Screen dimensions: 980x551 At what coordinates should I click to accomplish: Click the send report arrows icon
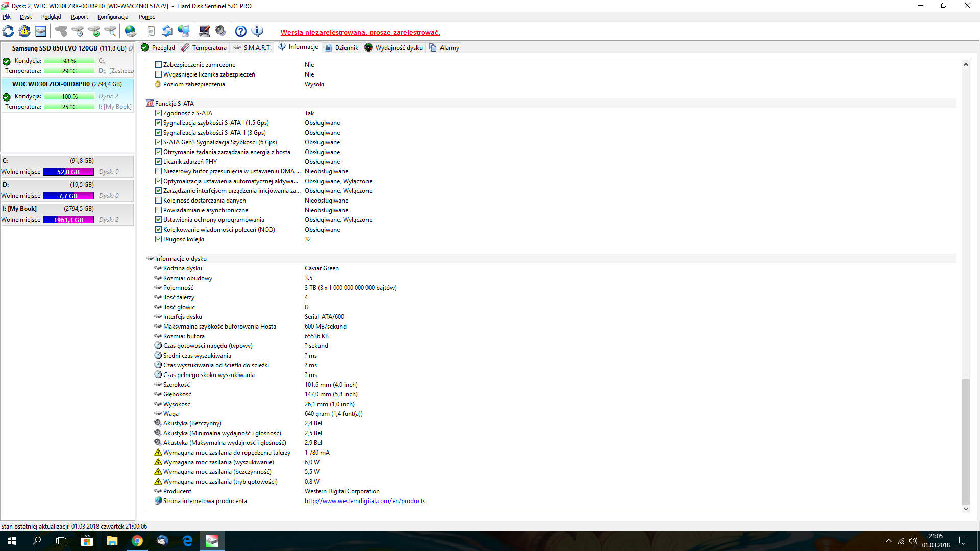pyautogui.click(x=167, y=31)
